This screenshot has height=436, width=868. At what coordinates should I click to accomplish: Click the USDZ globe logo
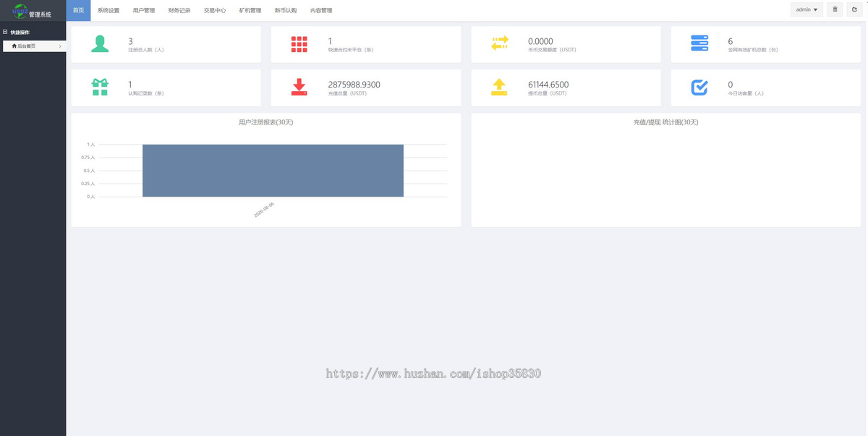click(19, 10)
